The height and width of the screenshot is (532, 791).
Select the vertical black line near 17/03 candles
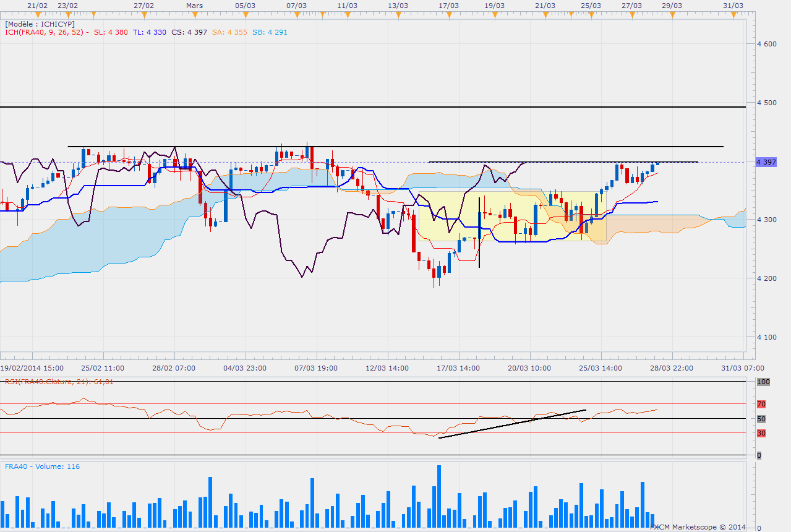(479, 232)
